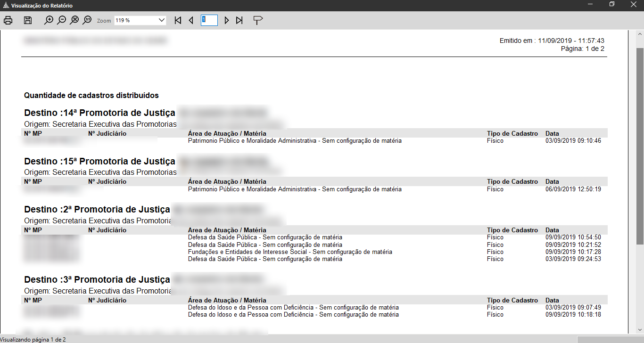Click the scrollbar up arrow
644x343 pixels.
click(640, 33)
